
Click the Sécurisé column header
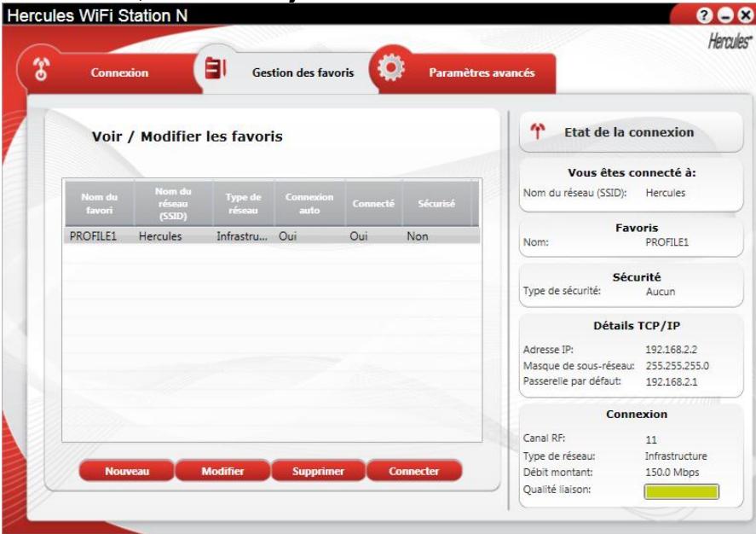[x=437, y=204]
